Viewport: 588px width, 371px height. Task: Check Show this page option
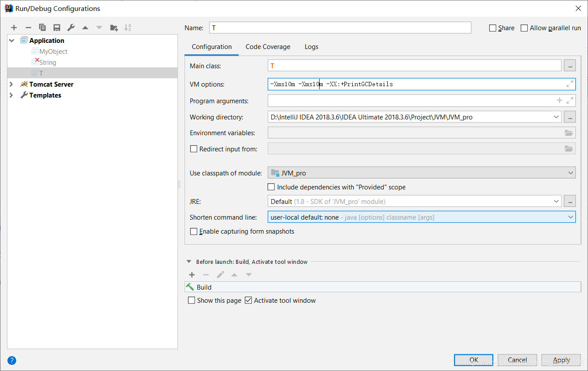point(191,301)
